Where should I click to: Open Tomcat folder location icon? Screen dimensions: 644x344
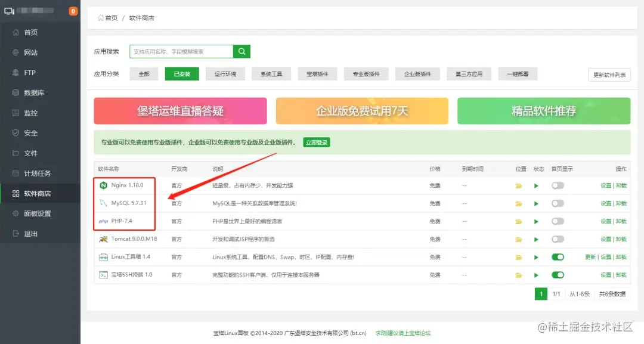[519, 239]
